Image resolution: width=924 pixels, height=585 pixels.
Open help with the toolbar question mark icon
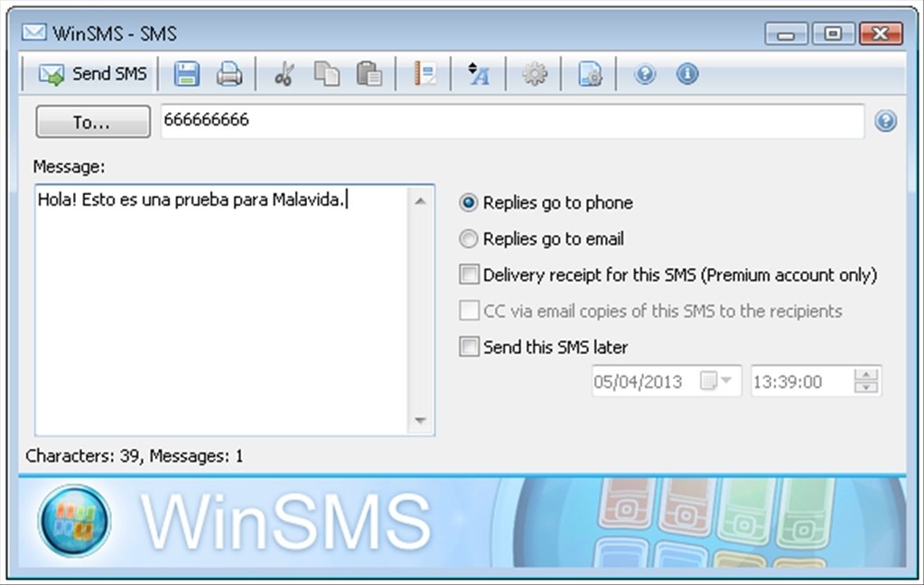(x=645, y=74)
